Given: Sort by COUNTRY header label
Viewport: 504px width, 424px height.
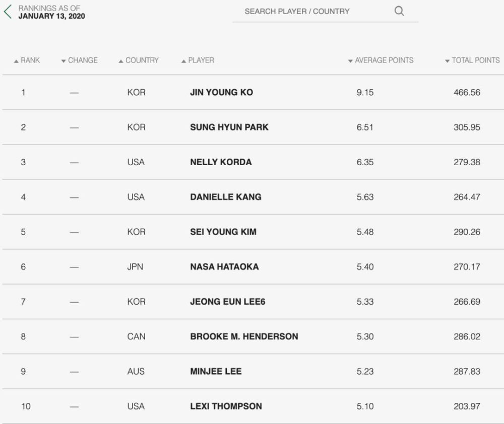Looking at the screenshot, I should pos(142,60).
